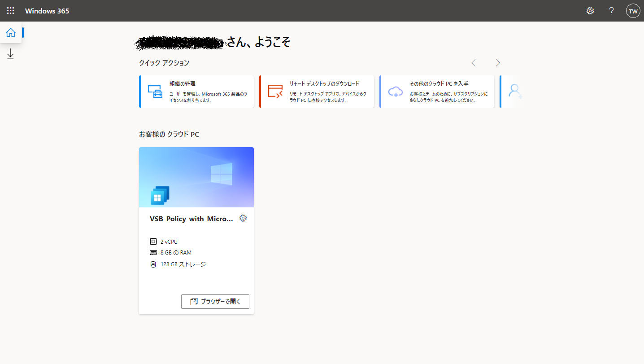Open the settings gear in header

(x=590, y=11)
